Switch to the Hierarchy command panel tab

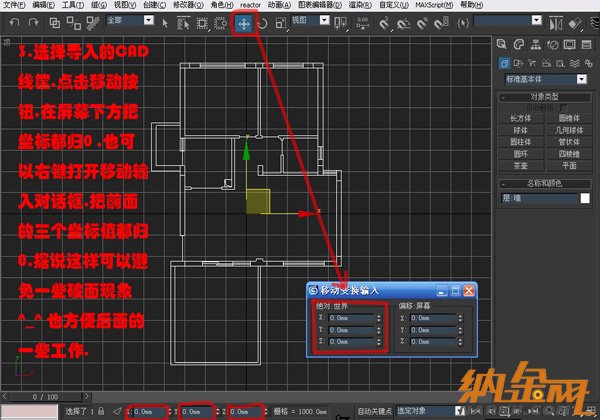point(536,44)
